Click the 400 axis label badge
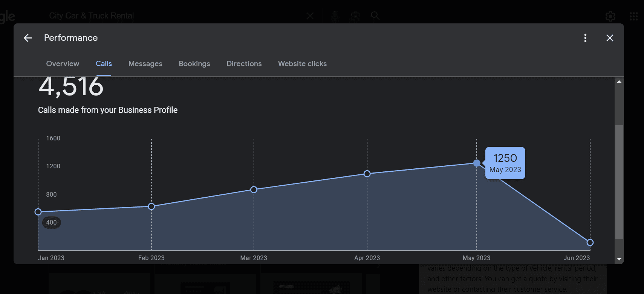The image size is (644, 294). coord(51,223)
